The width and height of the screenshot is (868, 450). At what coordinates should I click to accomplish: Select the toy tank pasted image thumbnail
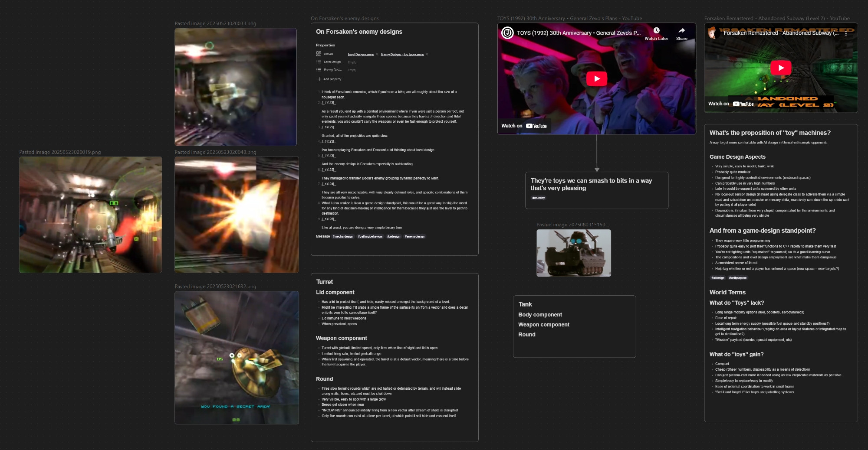(x=574, y=253)
